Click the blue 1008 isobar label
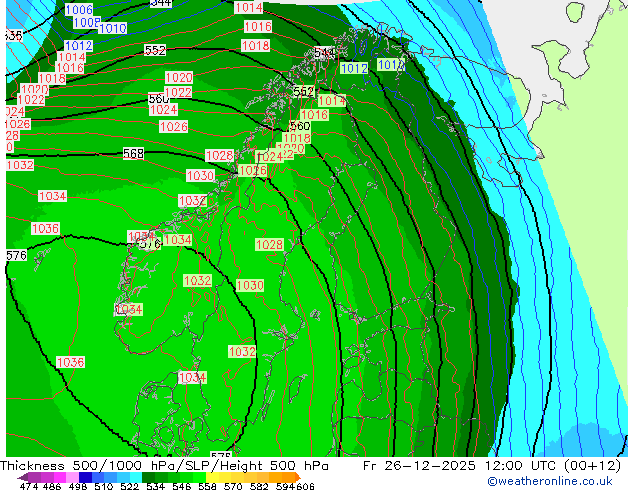This screenshot has height=490, width=634. coord(87,22)
